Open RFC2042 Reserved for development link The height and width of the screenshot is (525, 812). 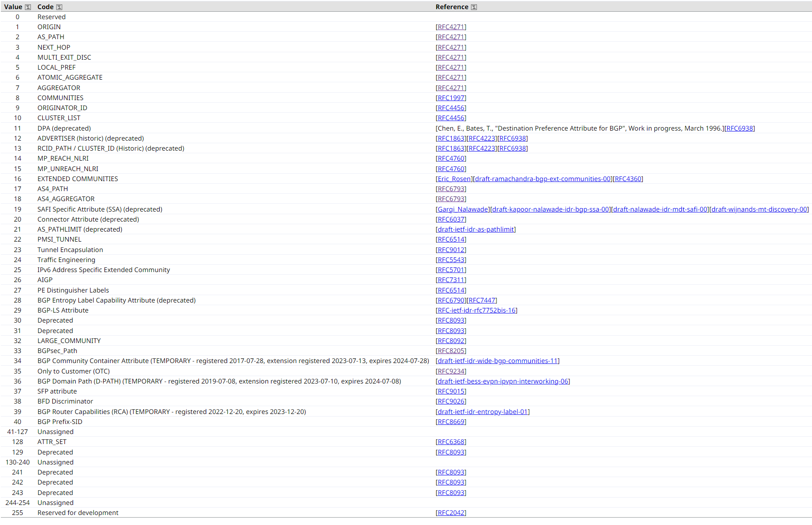coord(451,513)
